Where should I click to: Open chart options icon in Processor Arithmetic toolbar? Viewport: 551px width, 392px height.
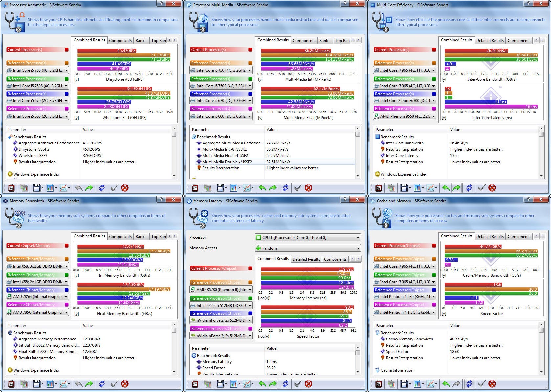point(50,188)
